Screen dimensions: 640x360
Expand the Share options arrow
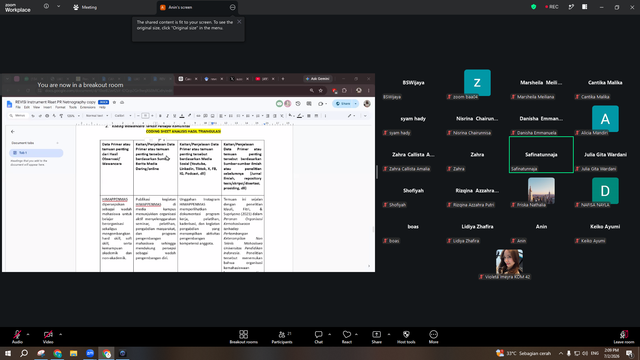coord(389,334)
